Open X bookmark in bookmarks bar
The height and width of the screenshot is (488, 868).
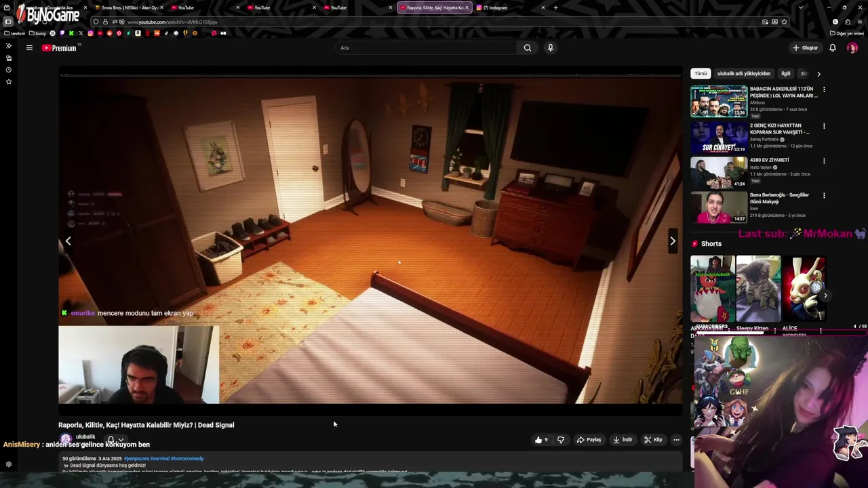[81, 33]
